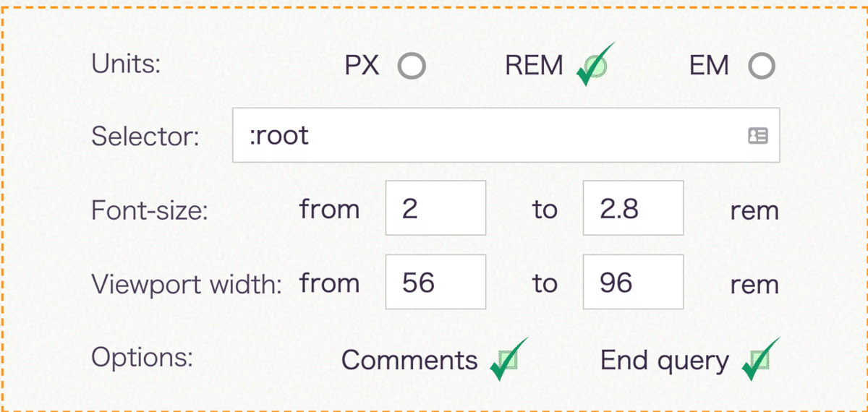Click the Viewport width to field showing 96
Viewport: 868px width, 412px height.
tap(633, 281)
